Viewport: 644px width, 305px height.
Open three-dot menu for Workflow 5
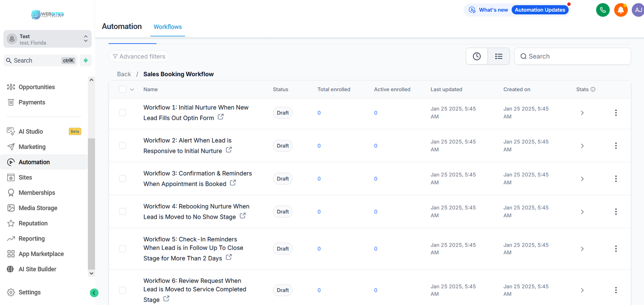coord(616,249)
